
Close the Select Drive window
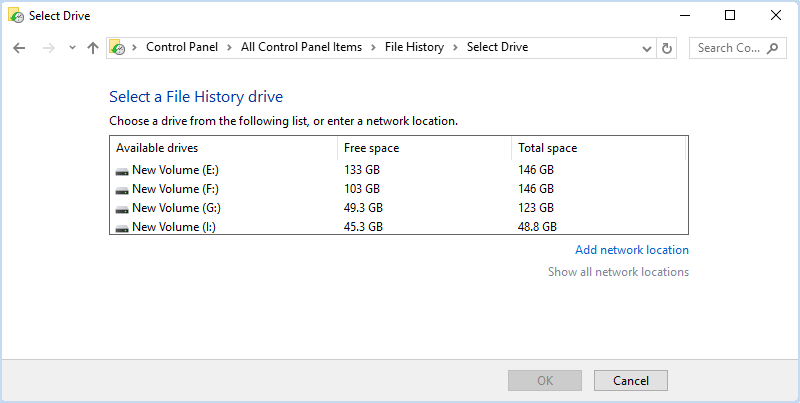pyautogui.click(x=776, y=16)
